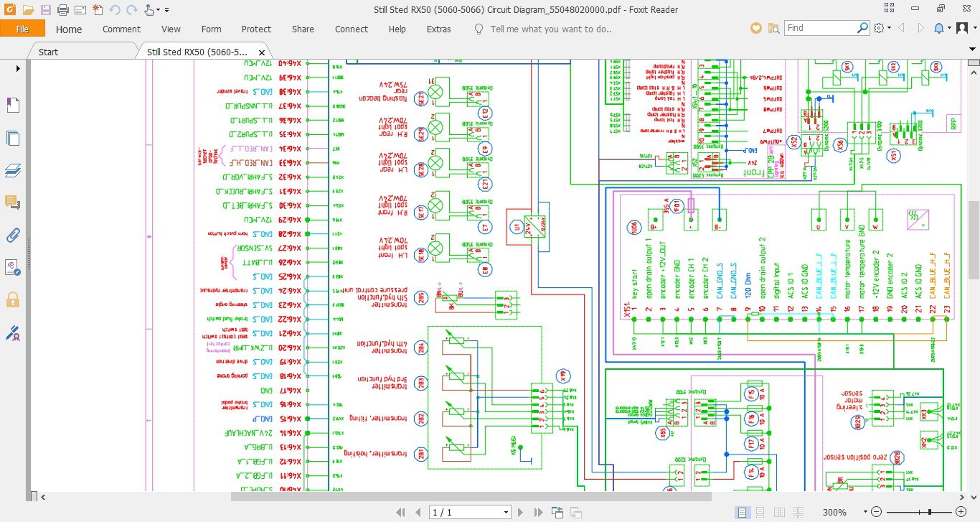Image resolution: width=980 pixels, height=522 pixels.
Task: Open the Layers panel in the sidebar
Action: click(13, 171)
